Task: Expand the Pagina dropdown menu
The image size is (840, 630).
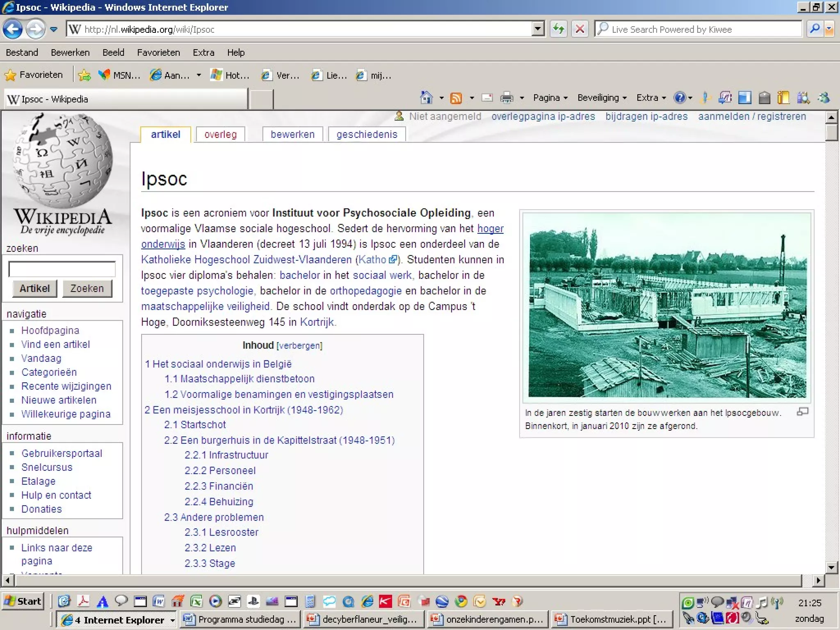Action: tap(550, 98)
